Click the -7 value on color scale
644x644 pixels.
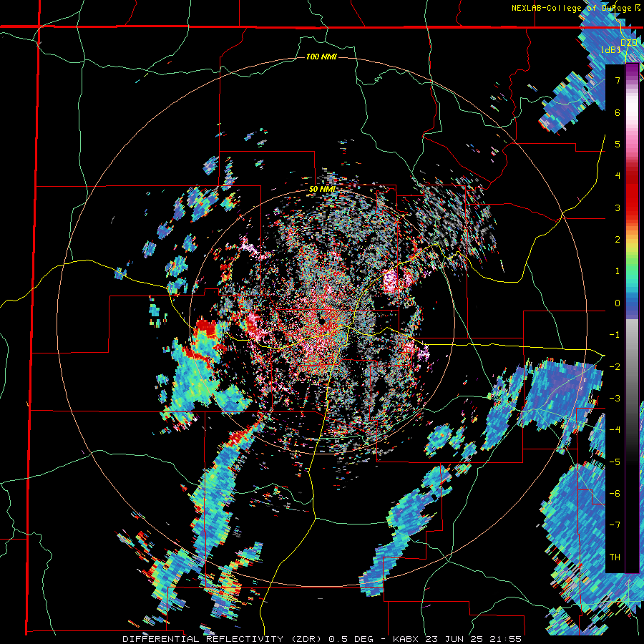point(615,525)
